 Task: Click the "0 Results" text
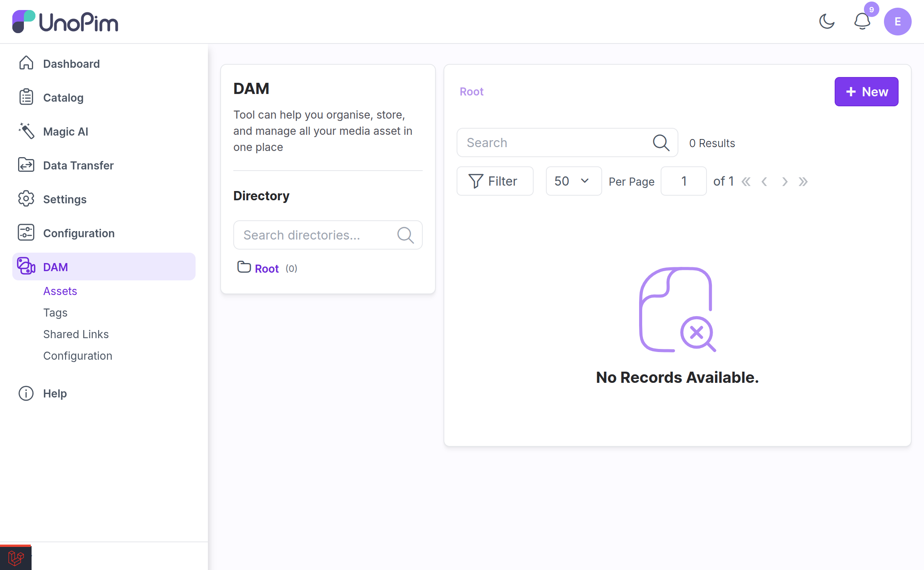(712, 143)
